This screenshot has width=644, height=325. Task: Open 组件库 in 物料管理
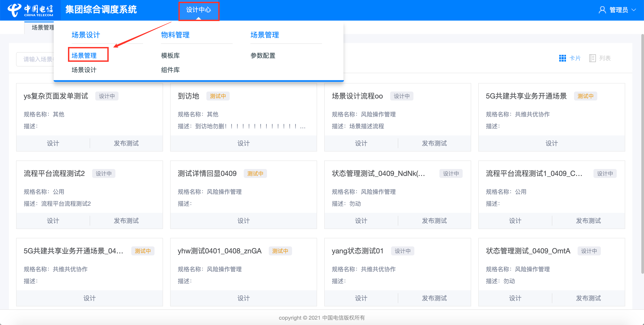(x=170, y=70)
